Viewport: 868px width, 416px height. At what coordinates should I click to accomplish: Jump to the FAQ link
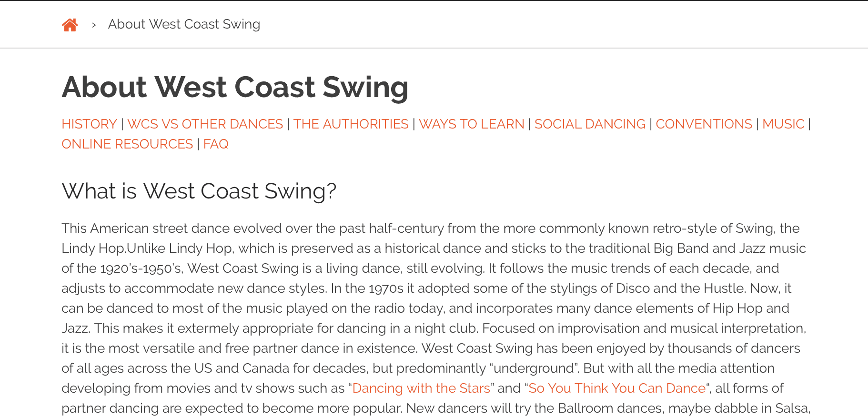(x=216, y=144)
